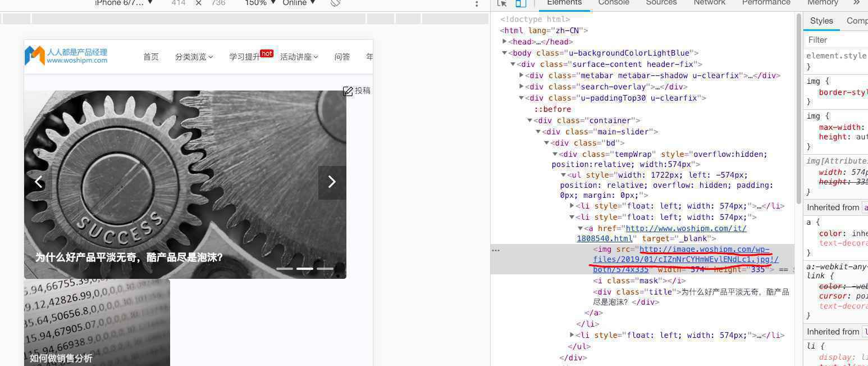Open the 学习提升 nav item
Image resolution: width=868 pixels, height=366 pixels.
245,57
